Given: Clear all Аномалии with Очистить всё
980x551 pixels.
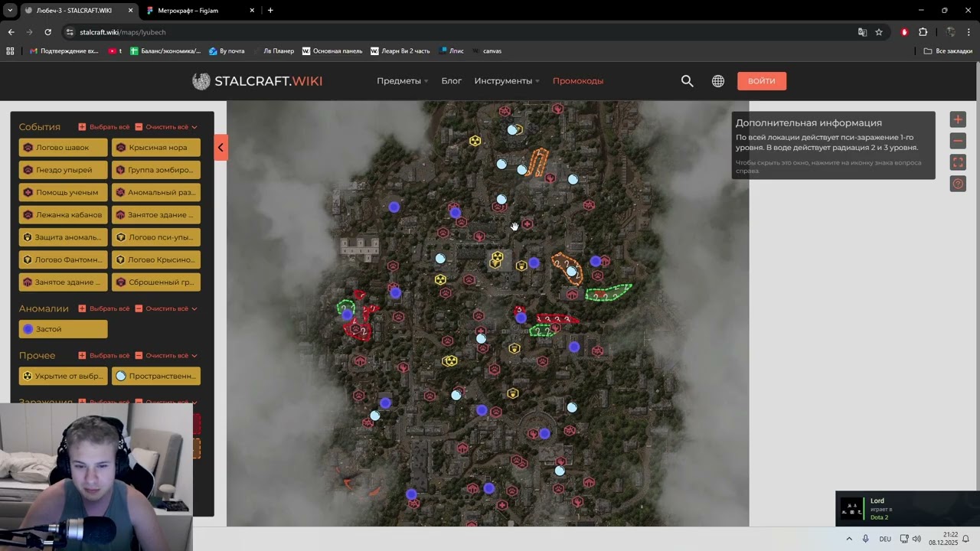Looking at the screenshot, I should click(x=162, y=309).
